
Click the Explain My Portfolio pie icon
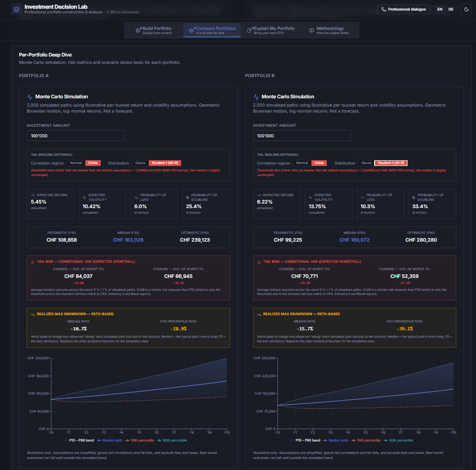[249, 30]
